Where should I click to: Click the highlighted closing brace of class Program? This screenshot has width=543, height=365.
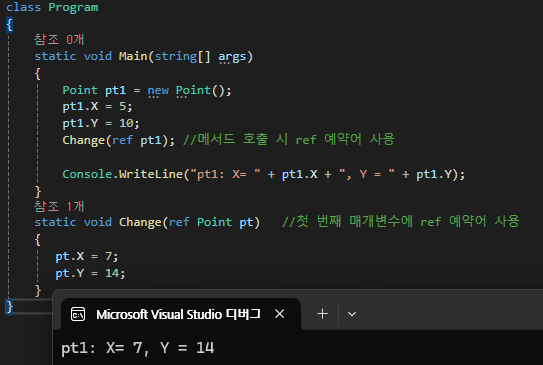click(x=9, y=306)
